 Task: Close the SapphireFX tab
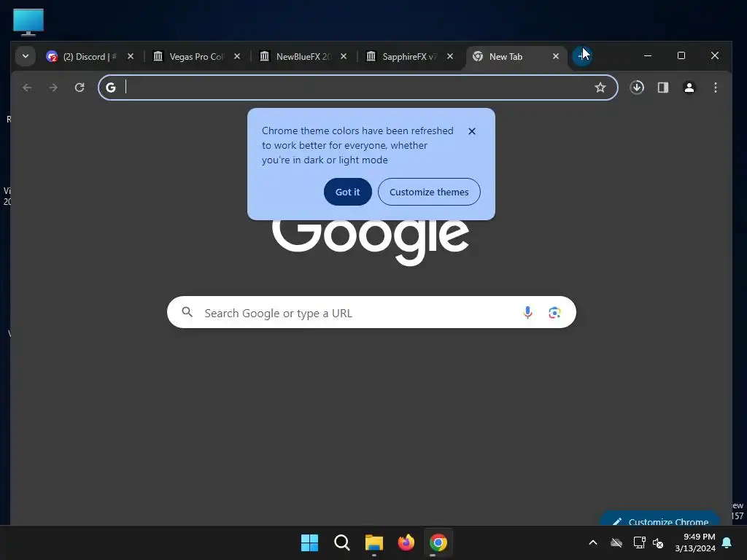click(x=449, y=56)
